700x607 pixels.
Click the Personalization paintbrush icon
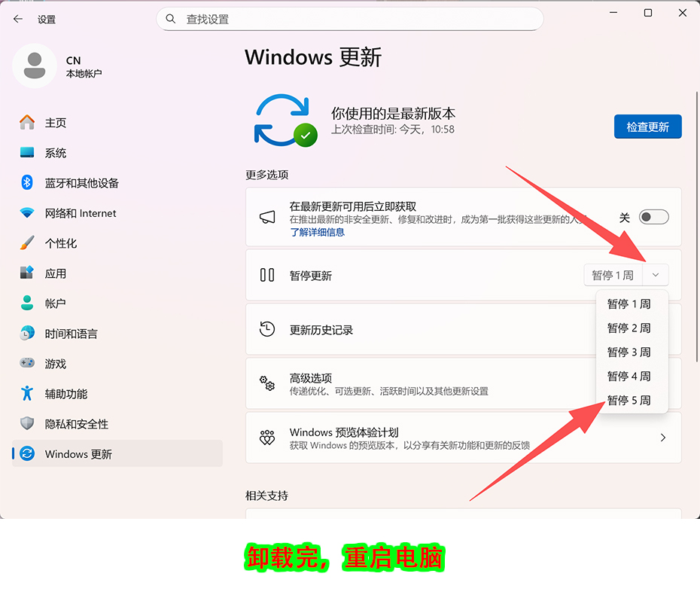point(27,243)
